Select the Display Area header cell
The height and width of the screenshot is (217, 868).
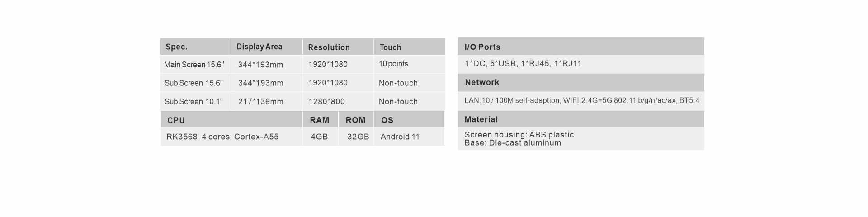(267, 47)
